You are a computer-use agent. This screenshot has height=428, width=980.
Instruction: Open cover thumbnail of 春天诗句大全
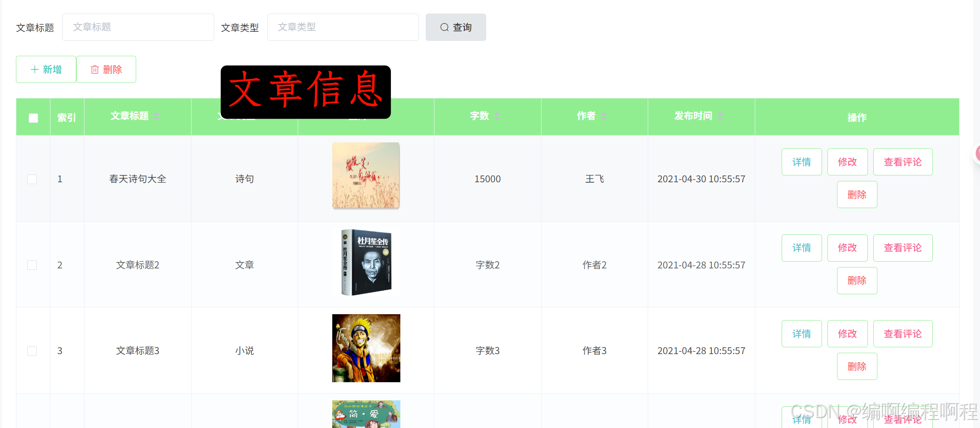click(x=366, y=176)
